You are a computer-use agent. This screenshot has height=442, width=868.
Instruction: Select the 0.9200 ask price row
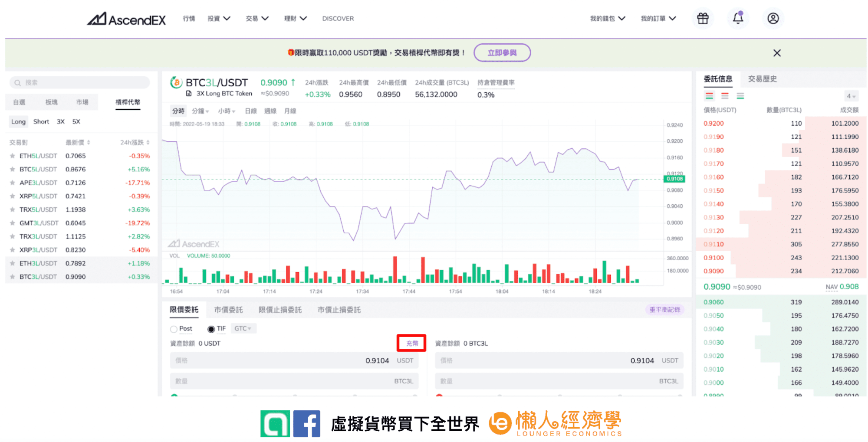pyautogui.click(x=781, y=124)
